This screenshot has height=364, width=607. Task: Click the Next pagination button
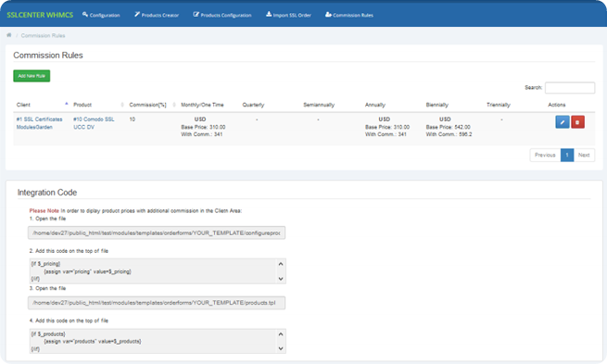pyautogui.click(x=584, y=155)
